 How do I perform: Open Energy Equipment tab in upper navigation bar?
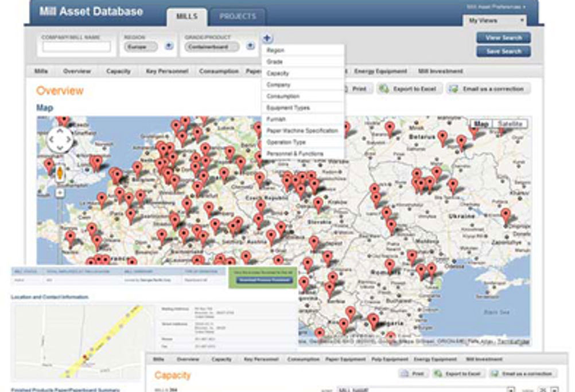(380, 71)
